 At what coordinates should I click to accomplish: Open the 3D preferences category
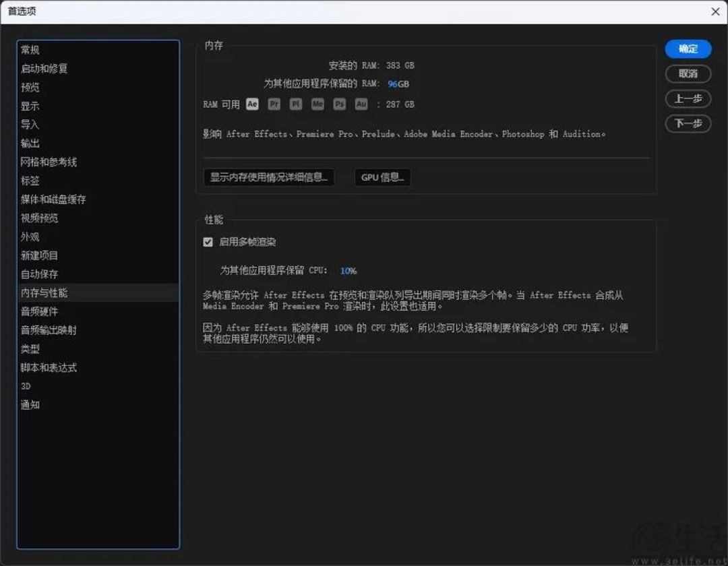click(98, 386)
